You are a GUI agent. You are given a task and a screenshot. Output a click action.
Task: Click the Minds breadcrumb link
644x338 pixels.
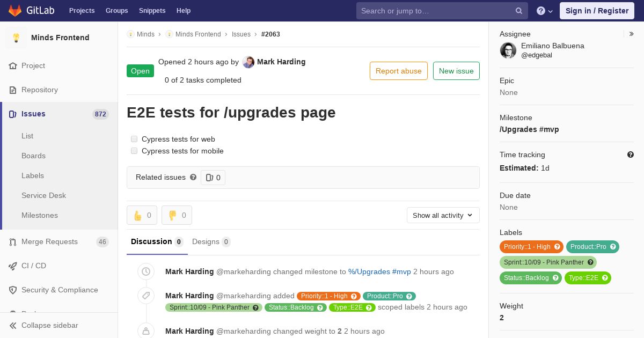point(145,34)
